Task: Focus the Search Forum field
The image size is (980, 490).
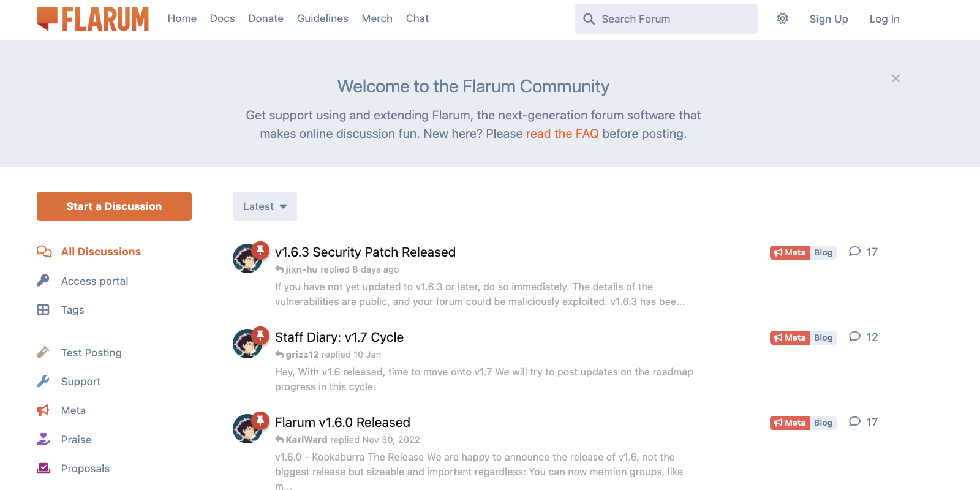Action: pyautogui.click(x=666, y=19)
